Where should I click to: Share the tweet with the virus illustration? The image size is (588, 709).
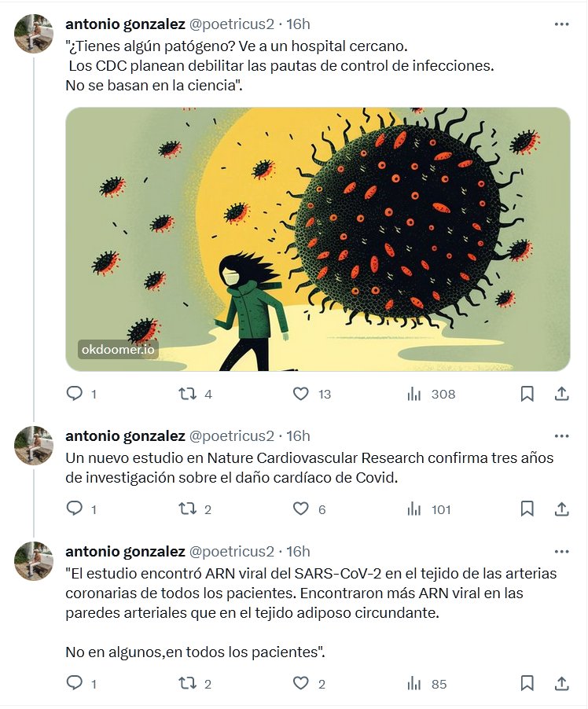coord(562,394)
